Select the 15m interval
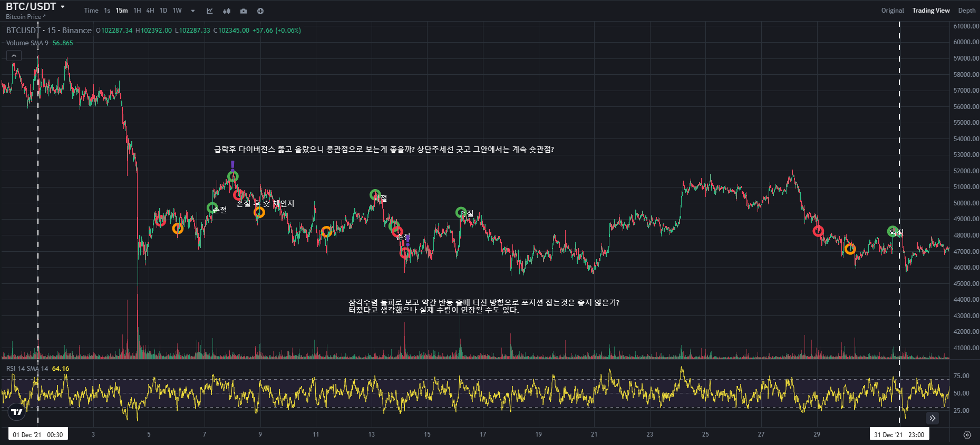 122,11
